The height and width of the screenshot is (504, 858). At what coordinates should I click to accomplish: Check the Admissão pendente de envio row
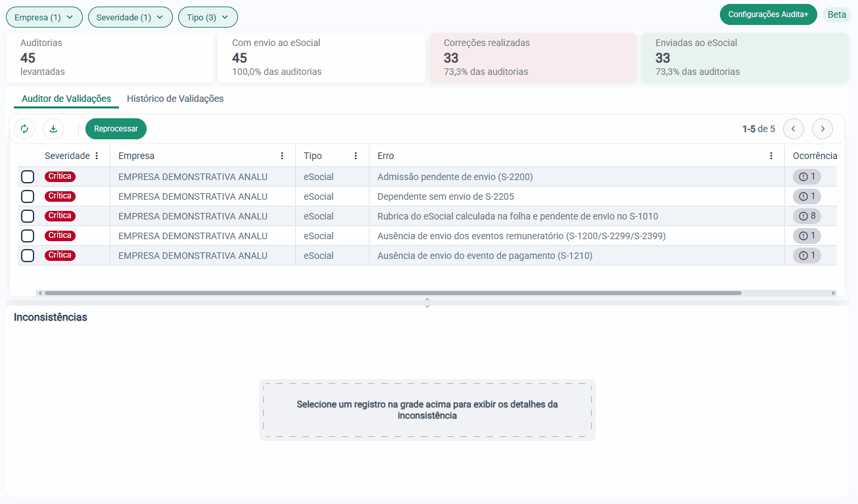[x=28, y=177]
